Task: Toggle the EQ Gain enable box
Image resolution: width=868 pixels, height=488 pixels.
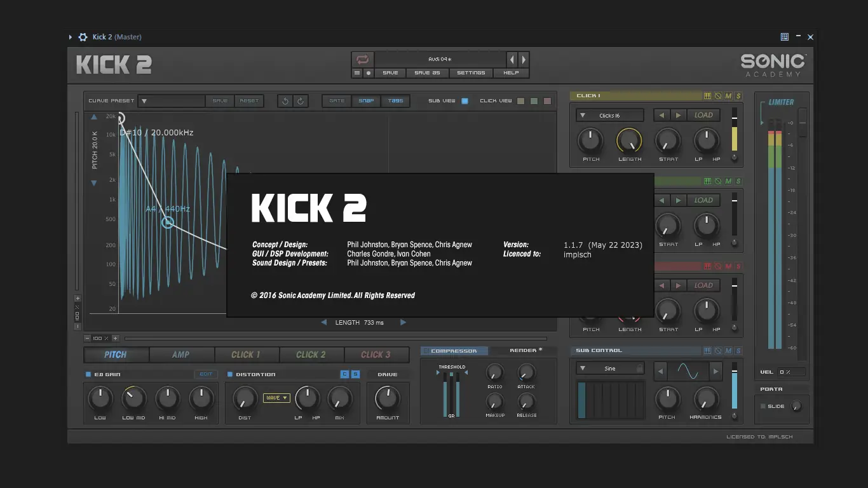Action: tap(88, 374)
